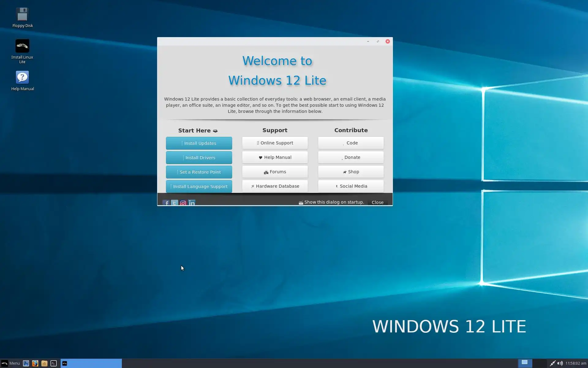The image size is (588, 368).
Task: Open the Install Linux Lite desktop icon
Action: 22,46
